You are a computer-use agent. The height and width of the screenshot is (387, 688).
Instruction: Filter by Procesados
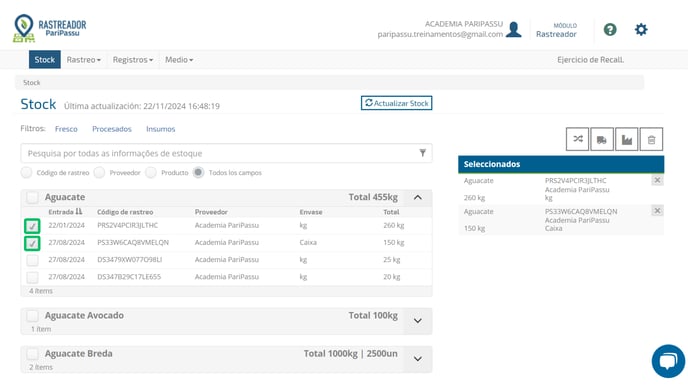pos(112,129)
